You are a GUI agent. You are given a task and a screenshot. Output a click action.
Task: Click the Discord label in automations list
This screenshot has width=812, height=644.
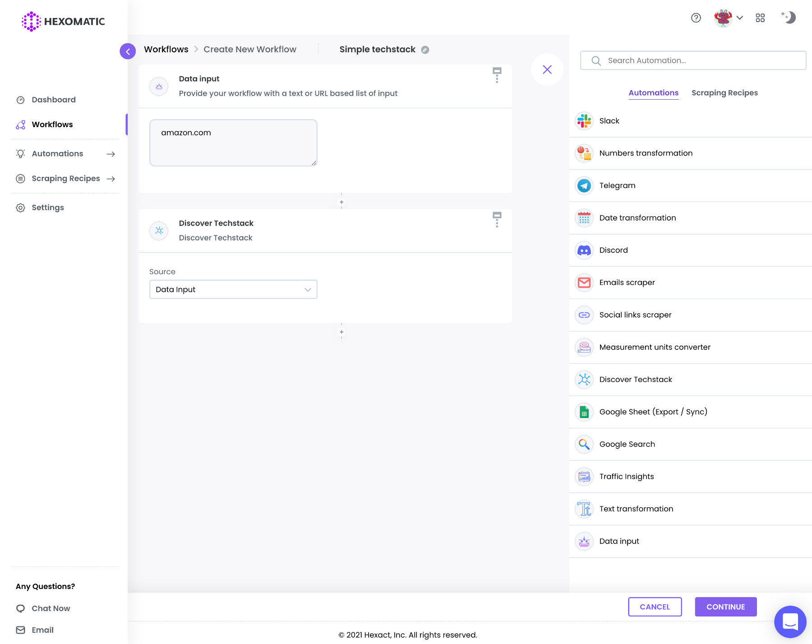click(x=614, y=250)
